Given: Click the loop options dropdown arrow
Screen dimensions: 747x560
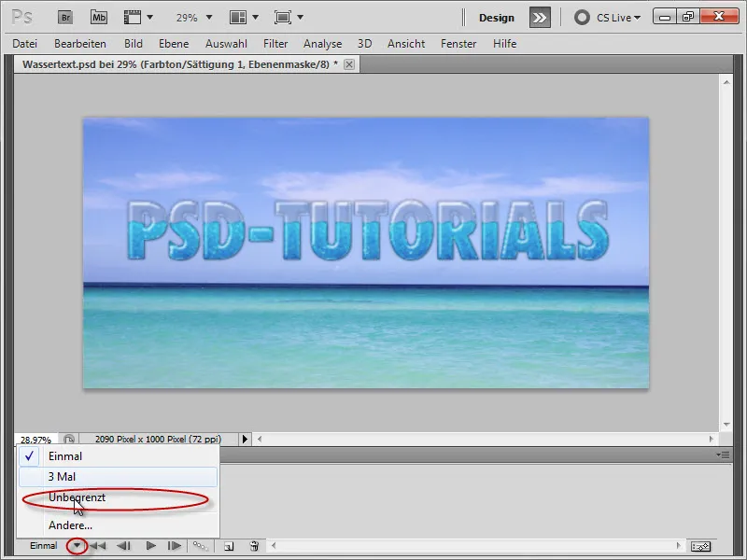Looking at the screenshot, I should 77,546.
